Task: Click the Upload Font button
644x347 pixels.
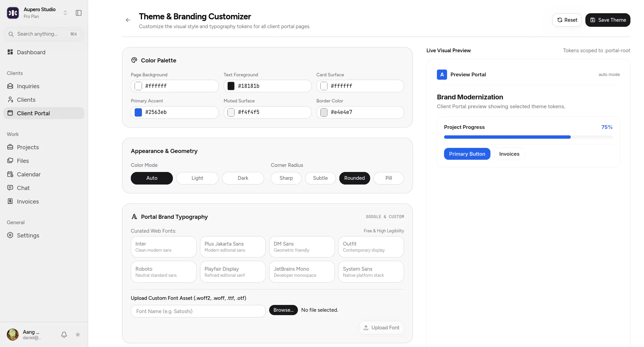Action: tap(381, 328)
